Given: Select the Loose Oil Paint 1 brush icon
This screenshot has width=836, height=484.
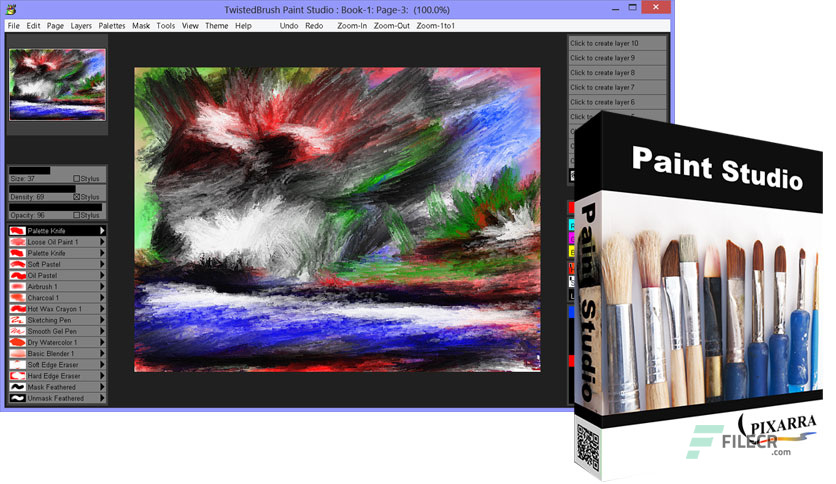Looking at the screenshot, I should (18, 241).
